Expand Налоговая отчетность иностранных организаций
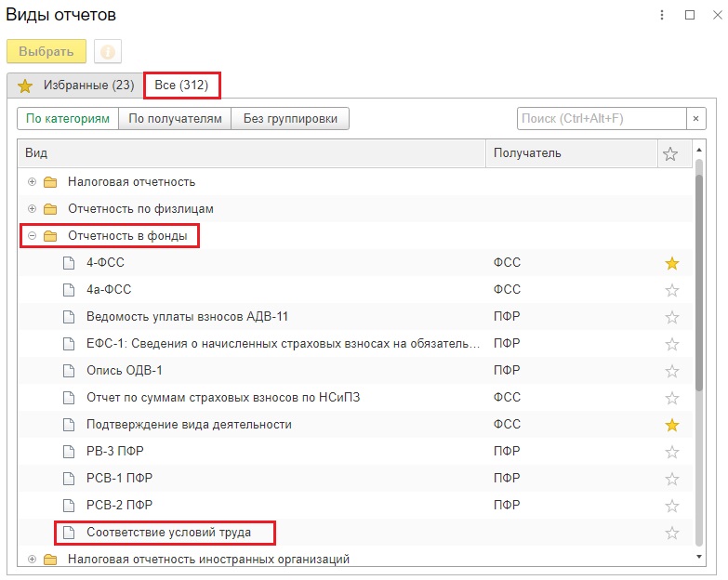 click(x=32, y=560)
